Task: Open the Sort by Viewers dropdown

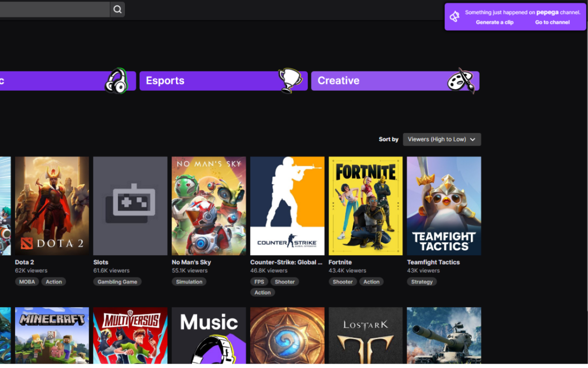Action: [x=441, y=139]
